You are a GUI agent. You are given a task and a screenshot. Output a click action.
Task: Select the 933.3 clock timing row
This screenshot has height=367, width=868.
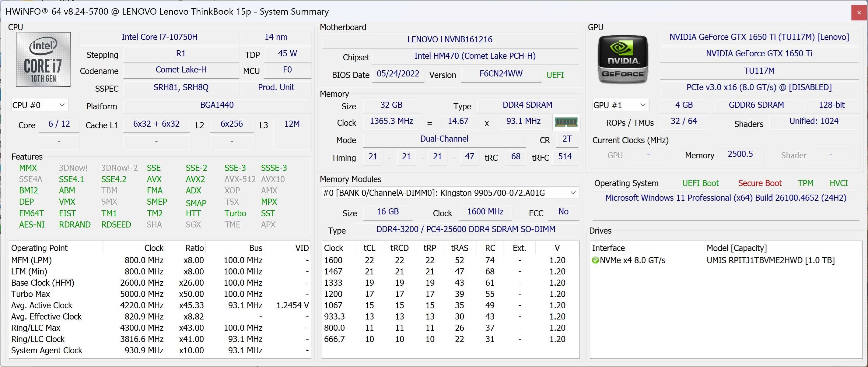pos(450,317)
